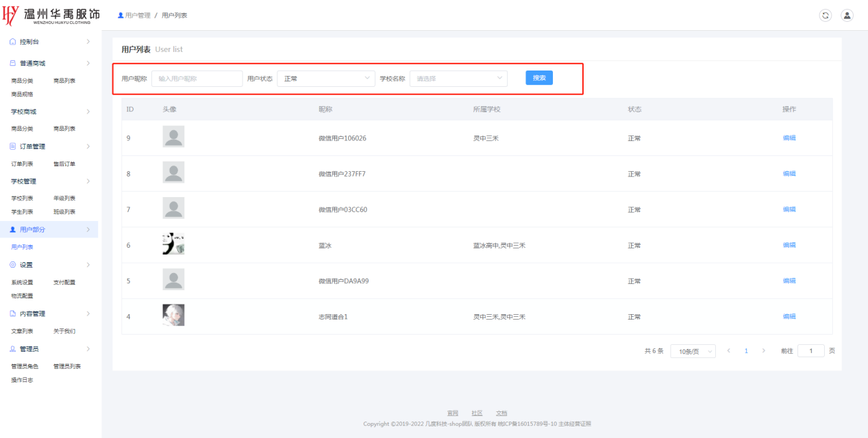The width and height of the screenshot is (868, 438).
Task: Open the user account avatar icon
Action: pyautogui.click(x=847, y=15)
